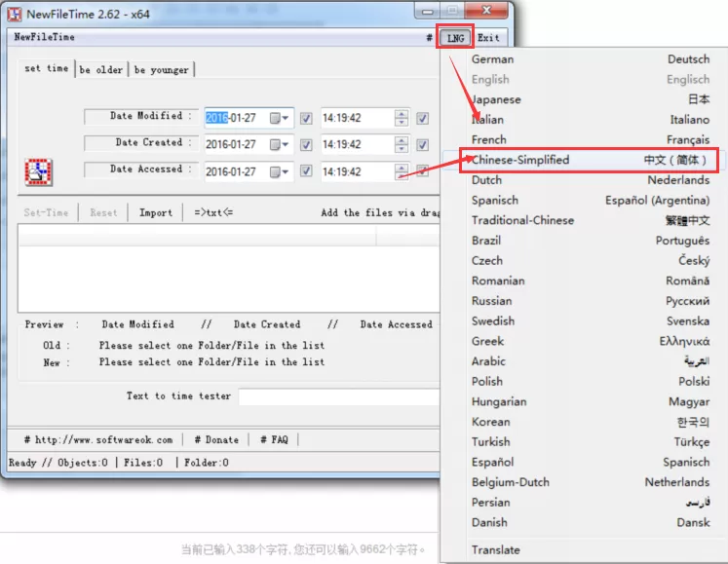
Task: Select Turkish language
Action: pyautogui.click(x=584, y=442)
